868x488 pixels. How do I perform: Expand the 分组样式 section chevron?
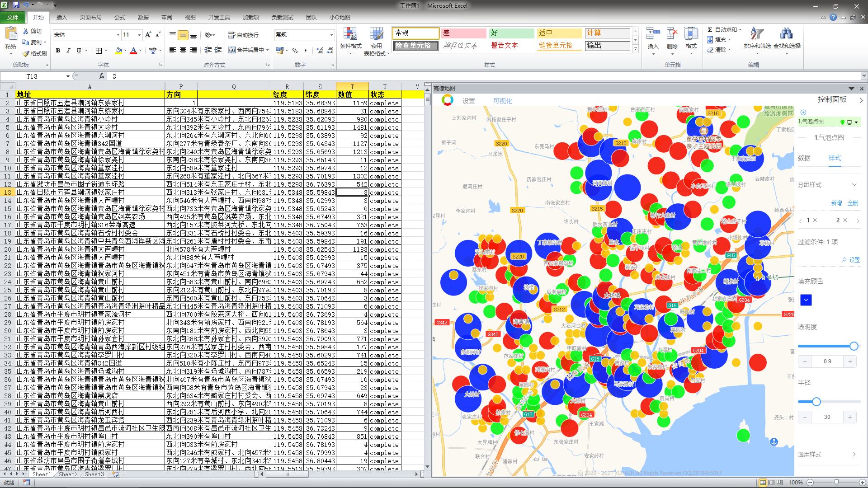[854, 185]
